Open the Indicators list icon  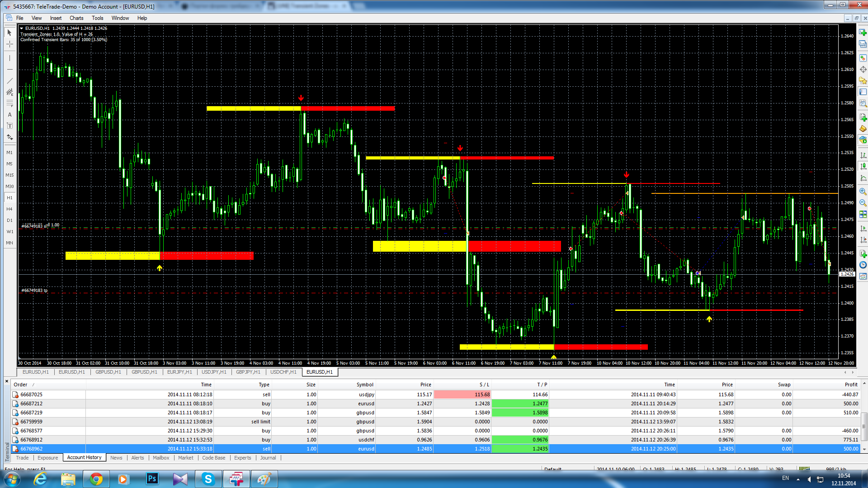863,254
